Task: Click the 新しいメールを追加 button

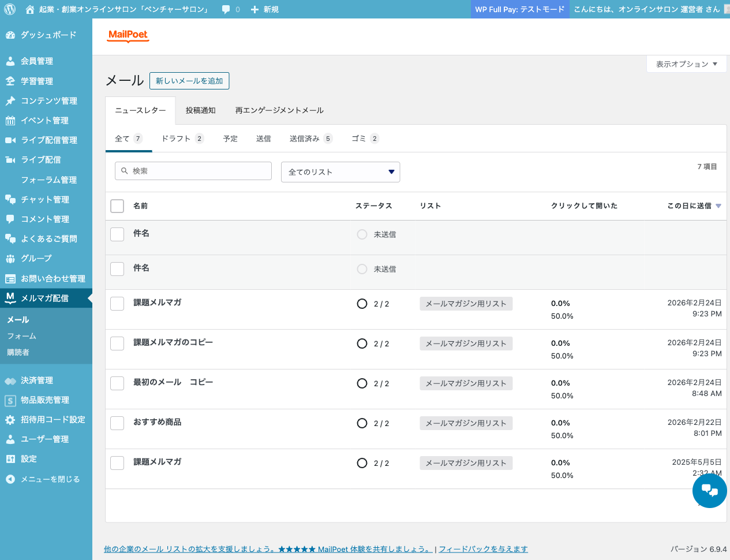Action: 189,81
